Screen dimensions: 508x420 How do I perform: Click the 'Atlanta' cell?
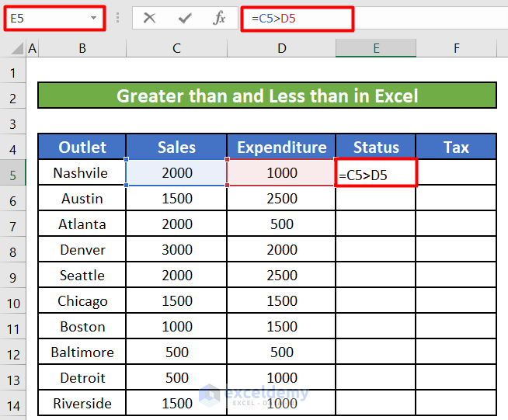[82, 224]
